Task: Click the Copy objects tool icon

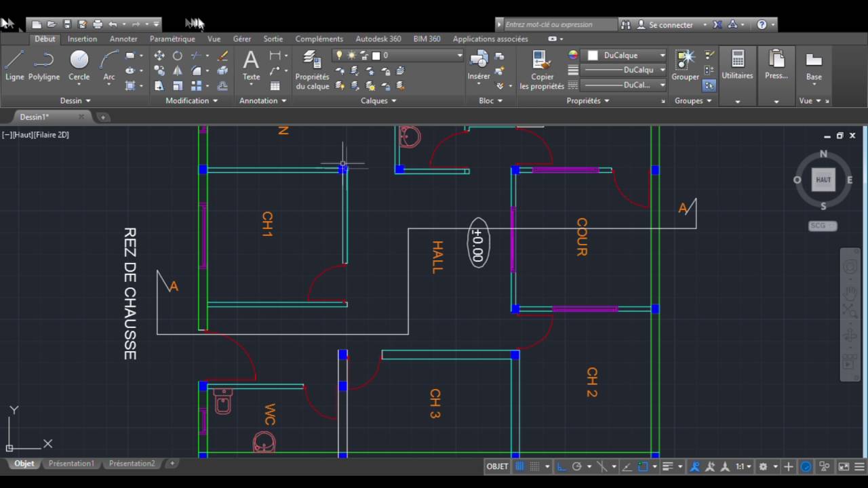Action: point(159,70)
